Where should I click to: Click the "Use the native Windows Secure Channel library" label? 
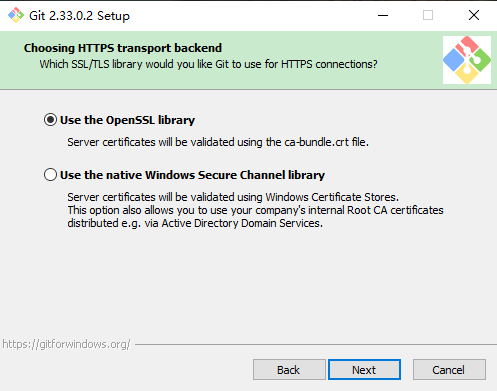click(x=192, y=175)
